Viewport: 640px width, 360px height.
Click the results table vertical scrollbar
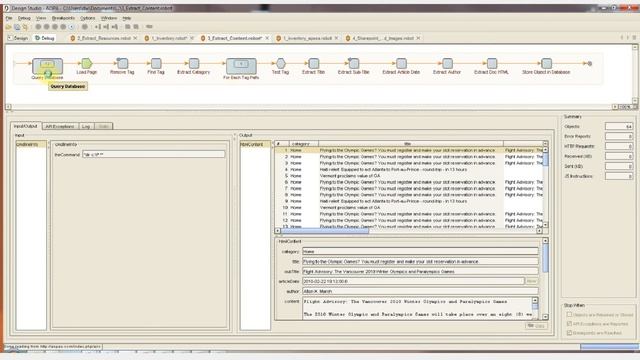click(546, 186)
